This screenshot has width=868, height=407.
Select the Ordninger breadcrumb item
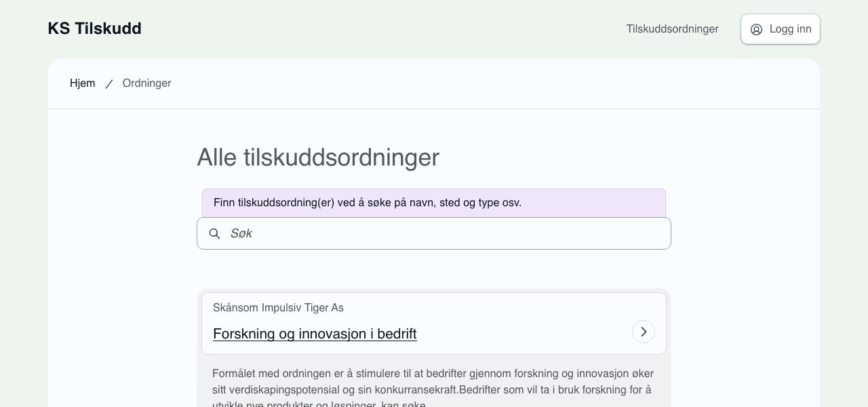146,83
